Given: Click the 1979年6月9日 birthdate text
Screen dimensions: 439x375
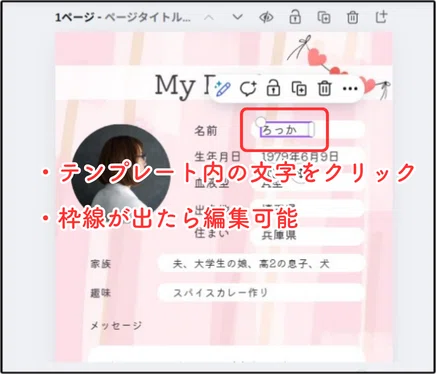Looking at the screenshot, I should tap(300, 156).
